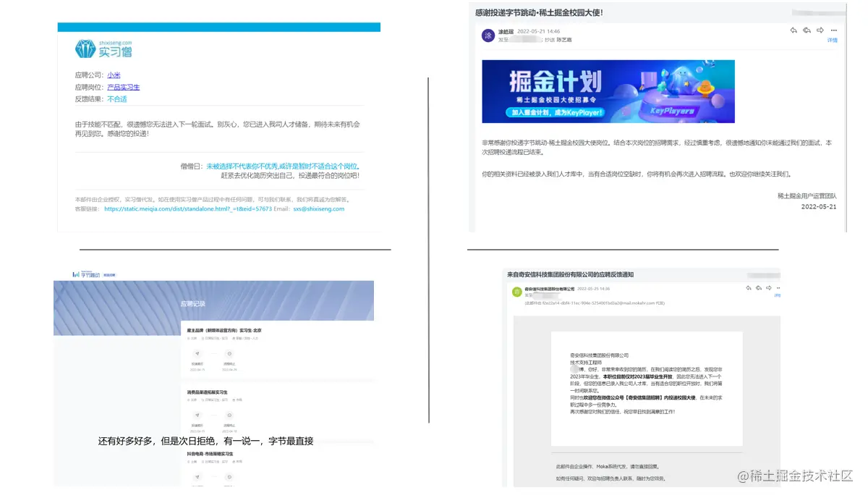Click 详情 in the ByteDance email header
This screenshot has width=868, height=498.
click(x=833, y=41)
